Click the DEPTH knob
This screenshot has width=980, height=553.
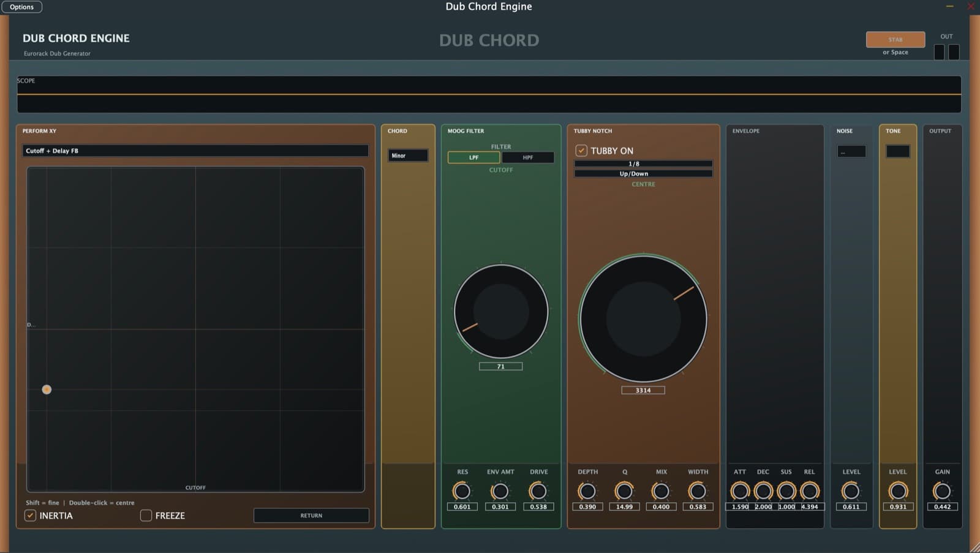click(587, 491)
